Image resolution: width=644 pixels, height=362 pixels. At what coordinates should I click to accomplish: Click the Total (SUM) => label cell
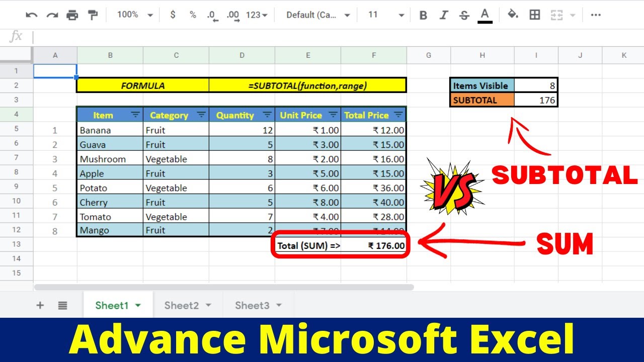(308, 246)
